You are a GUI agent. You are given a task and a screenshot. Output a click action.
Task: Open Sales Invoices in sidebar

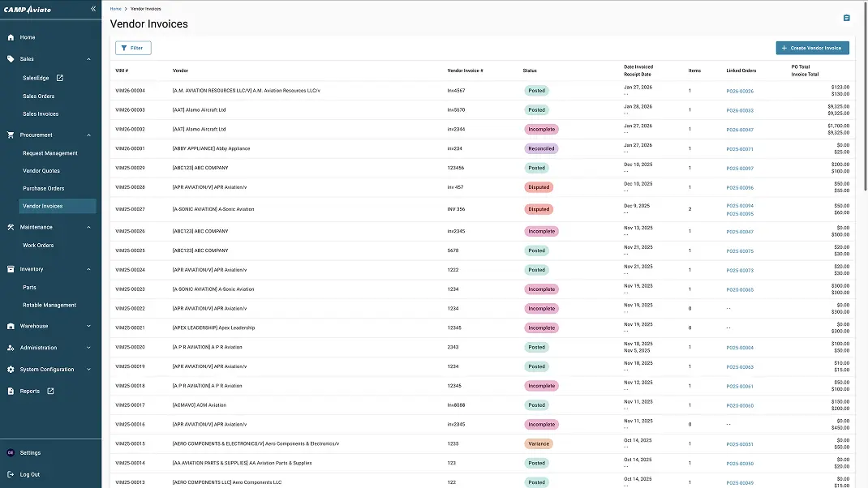(x=41, y=114)
